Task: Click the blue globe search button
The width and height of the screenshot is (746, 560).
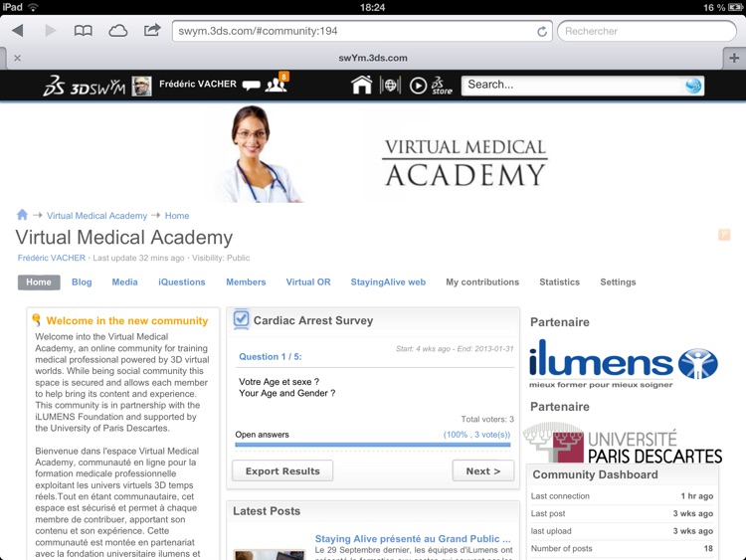Action: (693, 86)
